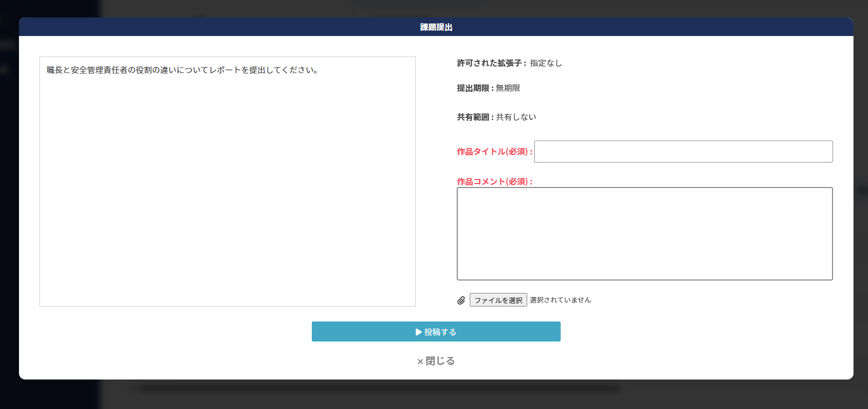Select the 無期限 deadline value
This screenshot has width=868, height=409.
point(508,88)
